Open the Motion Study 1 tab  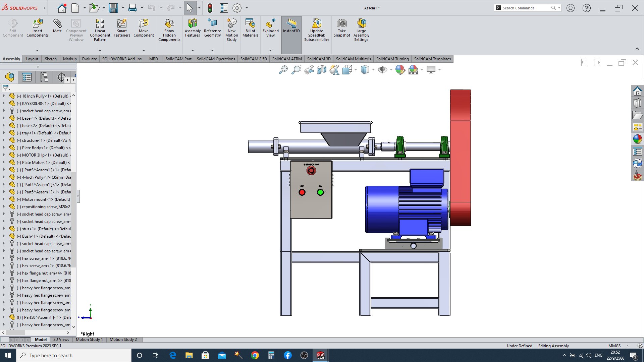pos(89,340)
